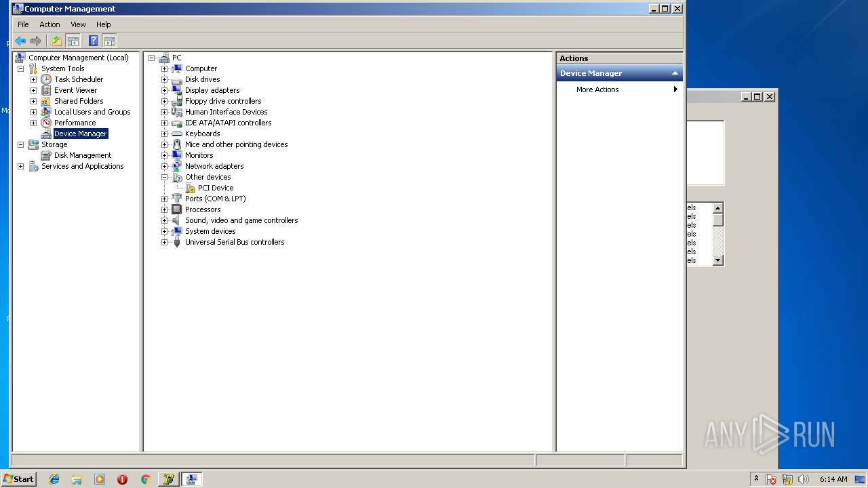Select Human Interface Devices entry
Screen dimensions: 868x488
tap(226, 112)
